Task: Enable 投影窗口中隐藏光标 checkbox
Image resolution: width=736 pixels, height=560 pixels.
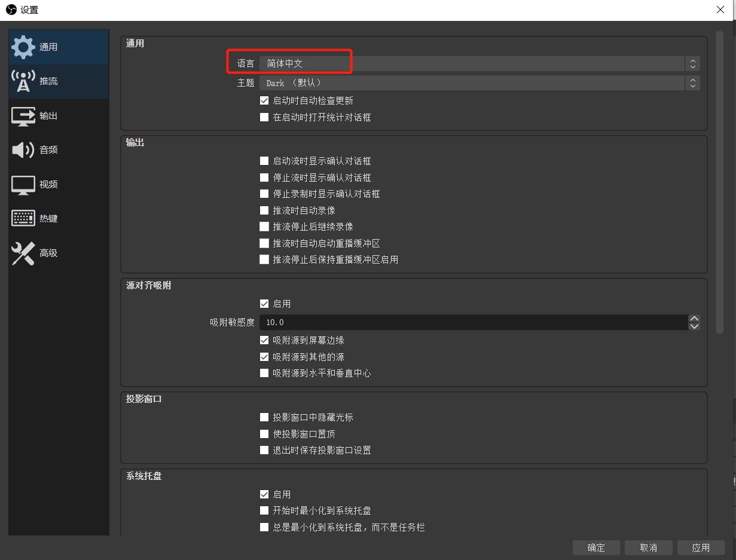Action: coord(264,417)
